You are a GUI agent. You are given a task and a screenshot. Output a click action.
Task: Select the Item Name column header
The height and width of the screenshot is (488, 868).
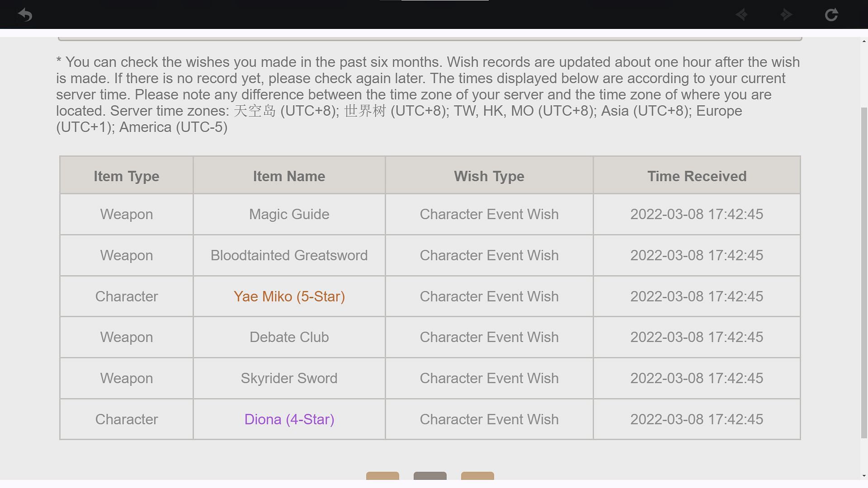289,176
